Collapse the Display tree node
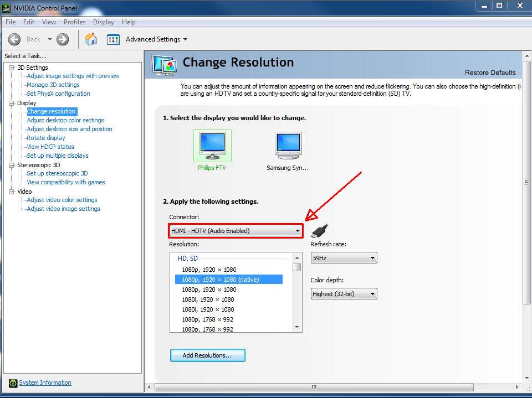The width and height of the screenshot is (532, 398). coord(12,103)
